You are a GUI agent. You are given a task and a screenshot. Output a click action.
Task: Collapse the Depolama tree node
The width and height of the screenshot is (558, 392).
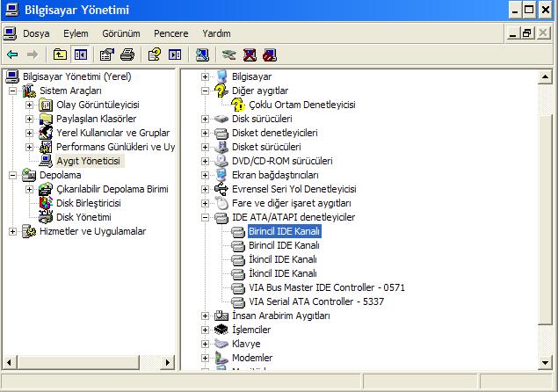pyautogui.click(x=13, y=175)
